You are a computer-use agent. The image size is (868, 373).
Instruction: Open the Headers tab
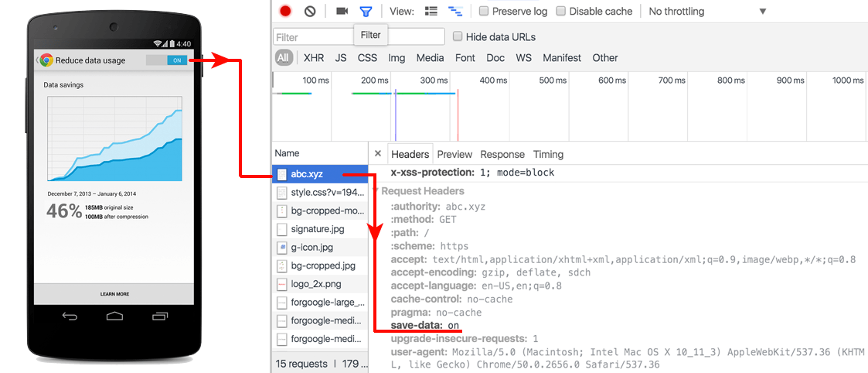(410, 154)
